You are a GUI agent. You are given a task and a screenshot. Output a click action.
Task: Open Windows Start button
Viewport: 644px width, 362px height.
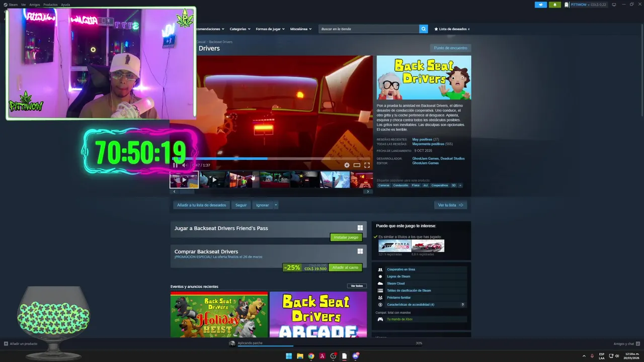click(x=289, y=356)
